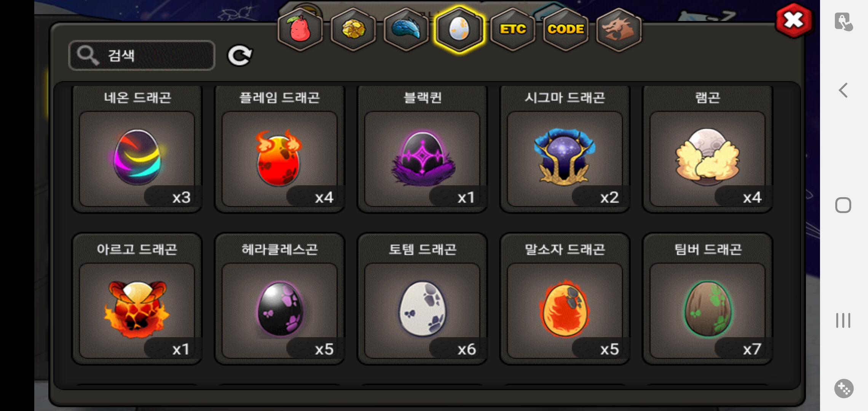Open the ETC category tab

click(513, 30)
